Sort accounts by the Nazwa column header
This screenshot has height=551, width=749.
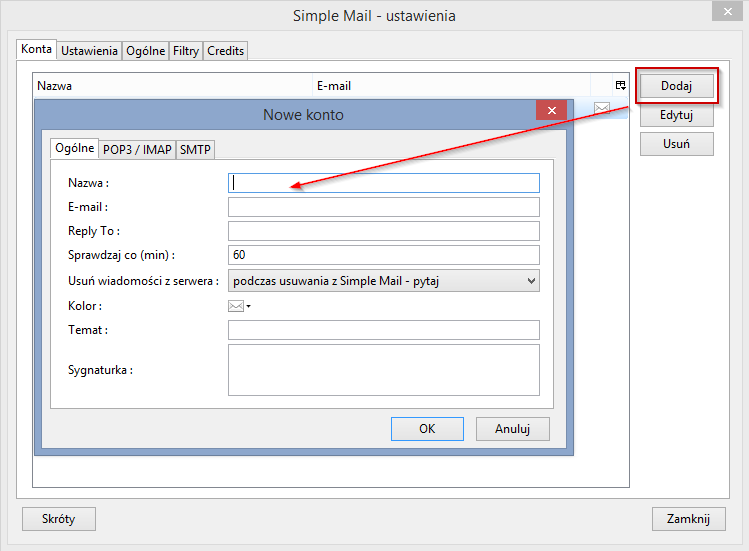pos(173,86)
